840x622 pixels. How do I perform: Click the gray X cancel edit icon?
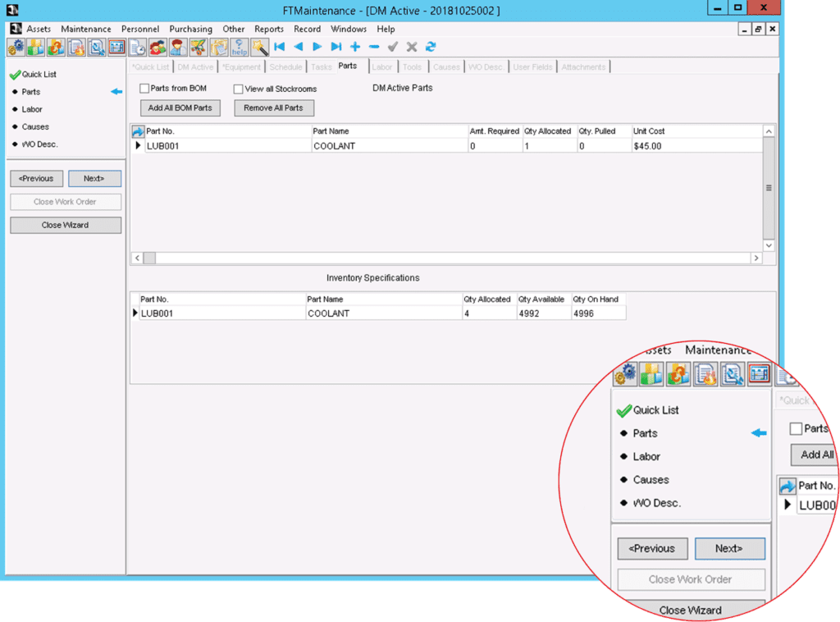point(412,47)
